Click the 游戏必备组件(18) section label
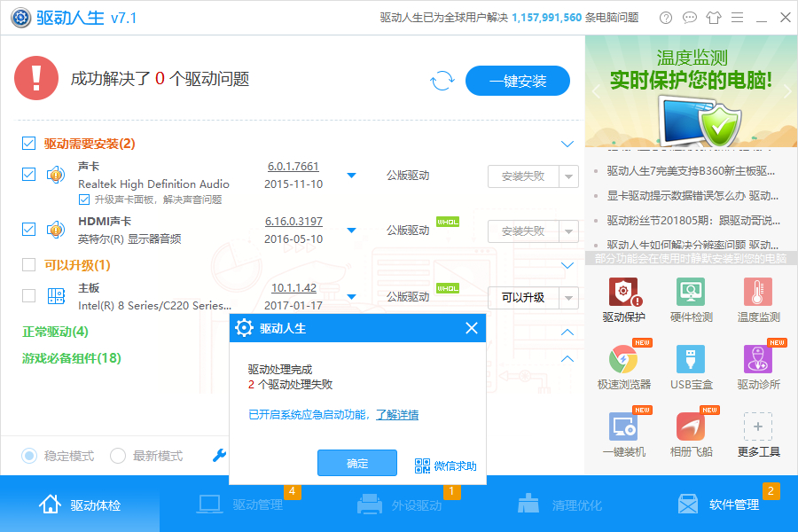The height and width of the screenshot is (532, 798). coord(72,358)
